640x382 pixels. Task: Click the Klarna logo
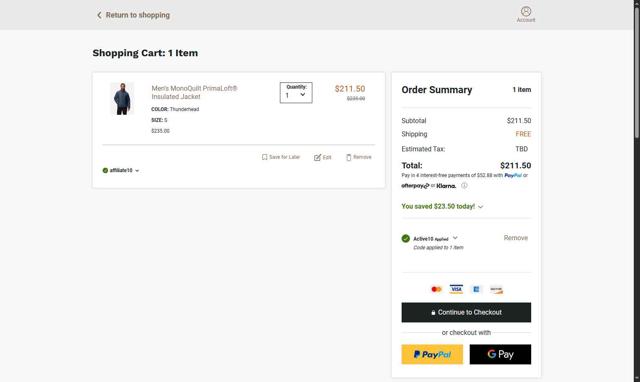446,186
